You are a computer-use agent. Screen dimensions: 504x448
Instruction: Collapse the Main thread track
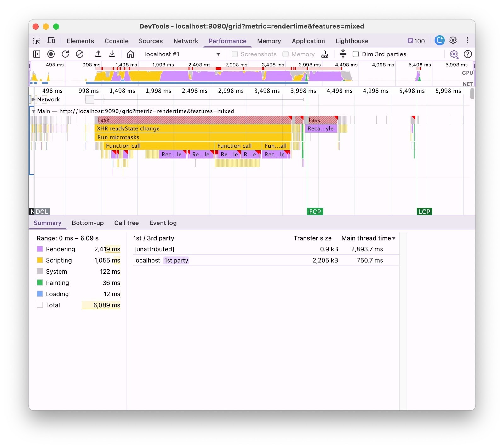[x=33, y=111]
